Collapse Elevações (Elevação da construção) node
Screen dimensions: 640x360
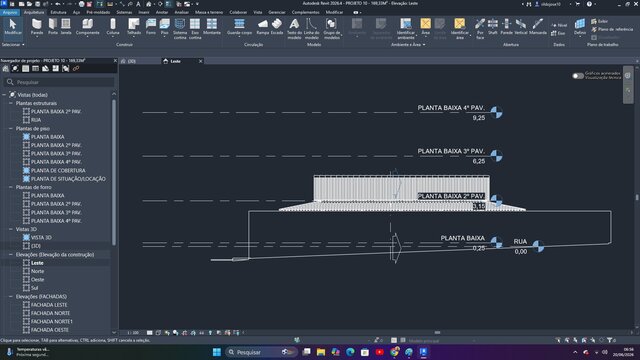11,254
